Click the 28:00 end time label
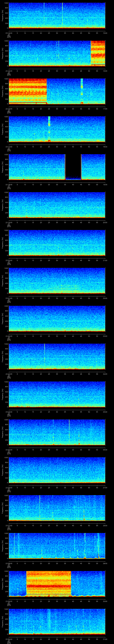 (x=105, y=525)
